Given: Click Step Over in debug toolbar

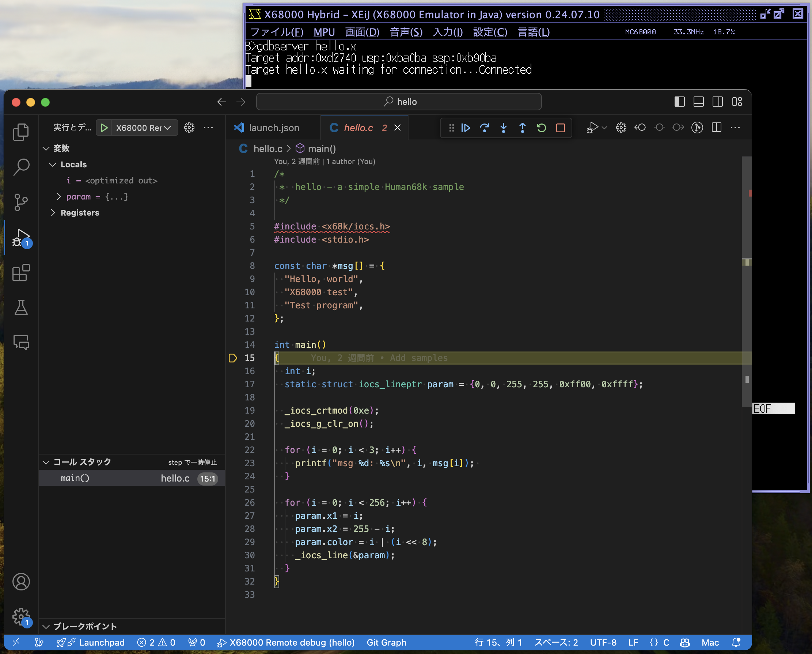Looking at the screenshot, I should click(x=485, y=128).
